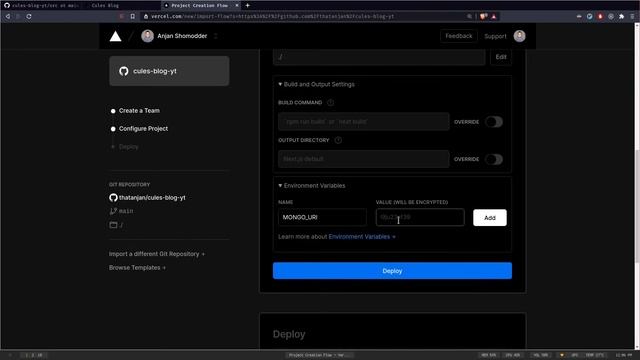Select the Configure Project step
The height and width of the screenshot is (360, 640).
pyautogui.click(x=143, y=129)
